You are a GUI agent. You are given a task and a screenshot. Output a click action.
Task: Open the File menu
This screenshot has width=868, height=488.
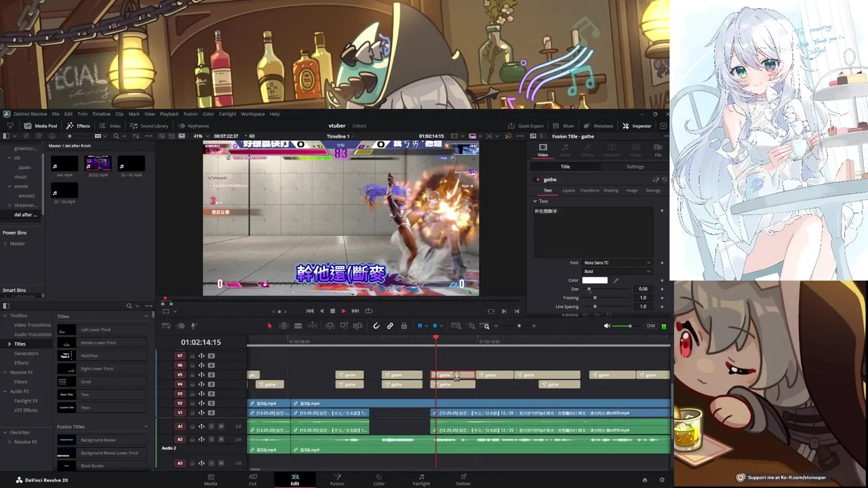pos(56,114)
